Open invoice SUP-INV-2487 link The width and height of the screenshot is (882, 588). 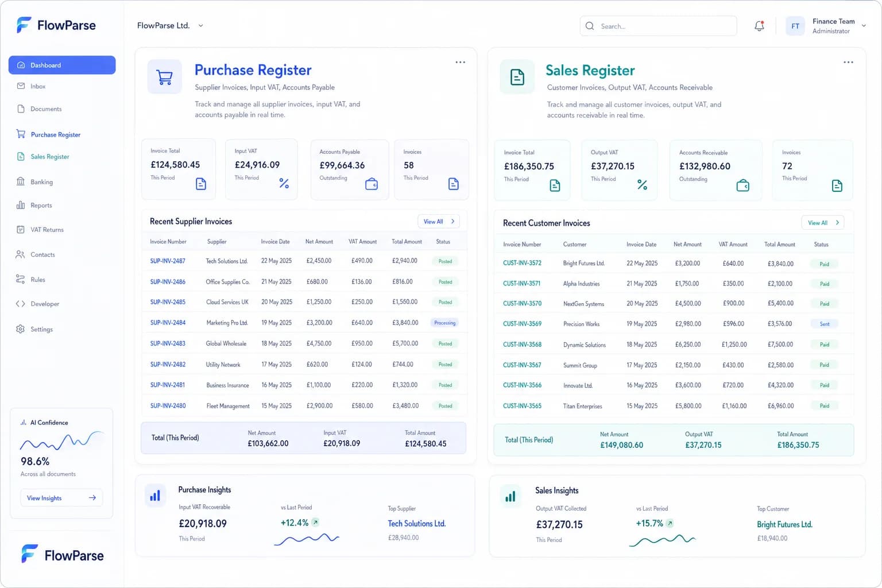[x=168, y=261]
